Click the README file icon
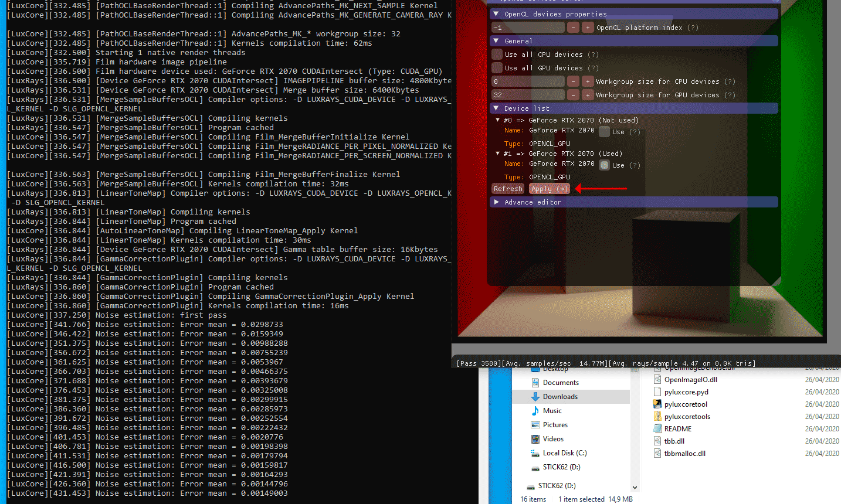 (x=657, y=429)
